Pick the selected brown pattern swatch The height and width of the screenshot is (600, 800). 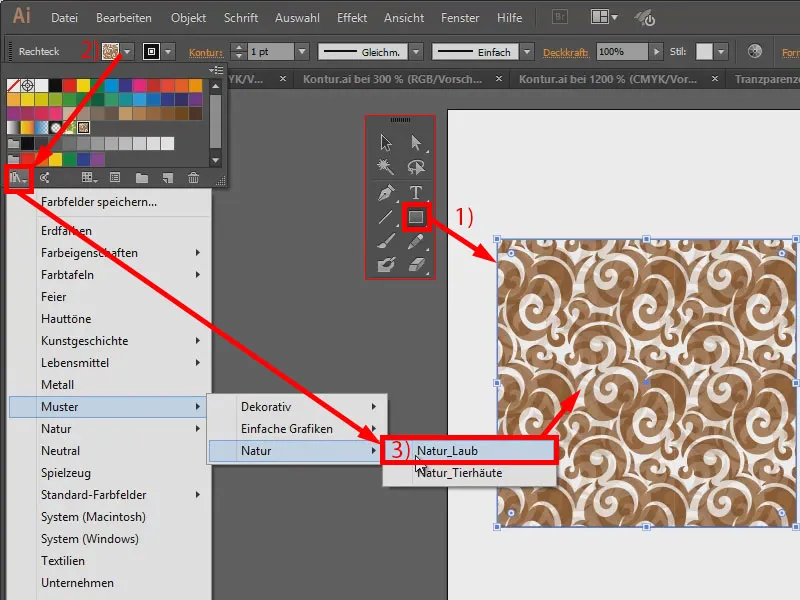pos(84,128)
